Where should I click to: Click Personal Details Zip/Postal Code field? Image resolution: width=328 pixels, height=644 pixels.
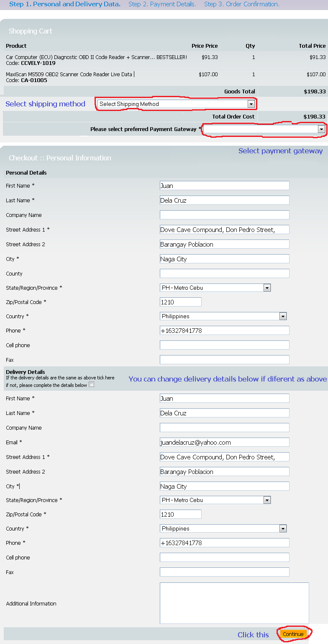181,302
